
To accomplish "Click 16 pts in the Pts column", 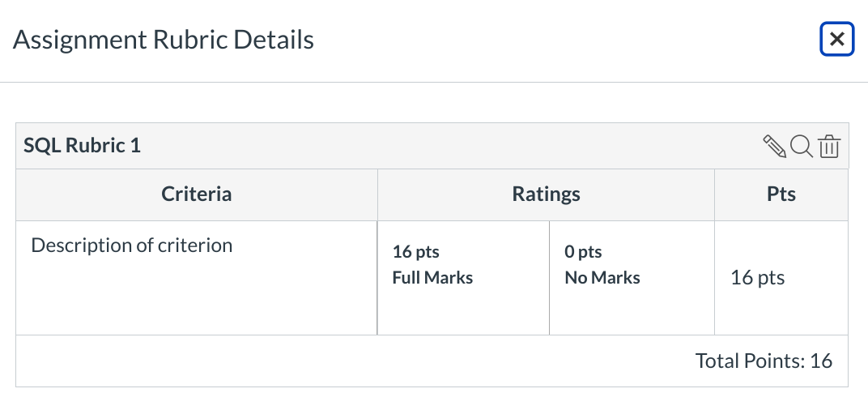I will click(x=757, y=278).
